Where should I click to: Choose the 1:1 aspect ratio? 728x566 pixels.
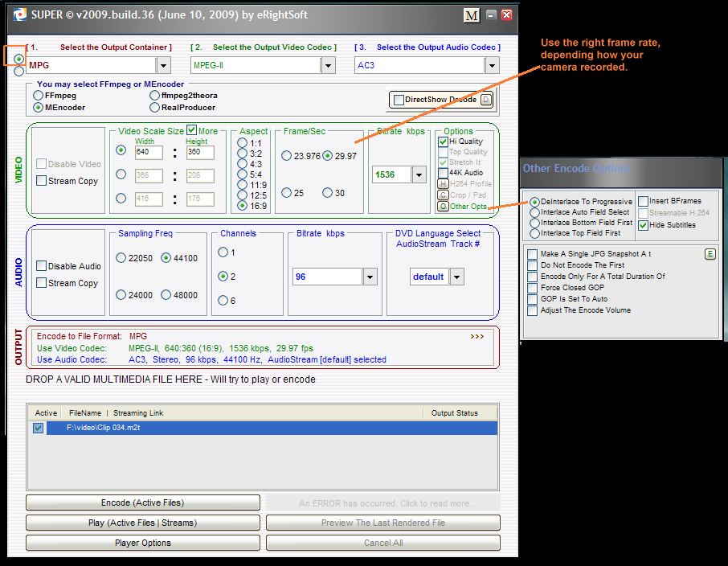[243, 142]
